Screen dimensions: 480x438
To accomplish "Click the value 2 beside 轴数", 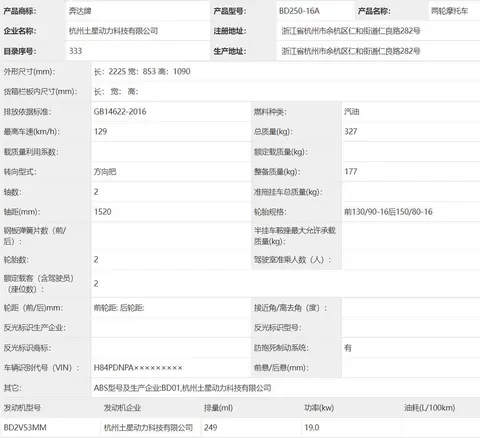I will coord(96,192).
